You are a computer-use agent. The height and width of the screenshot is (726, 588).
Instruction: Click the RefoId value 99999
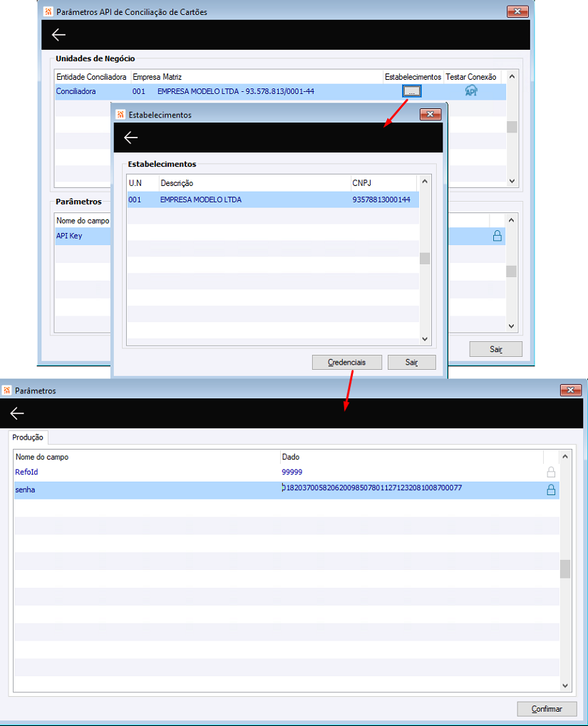[x=292, y=472]
